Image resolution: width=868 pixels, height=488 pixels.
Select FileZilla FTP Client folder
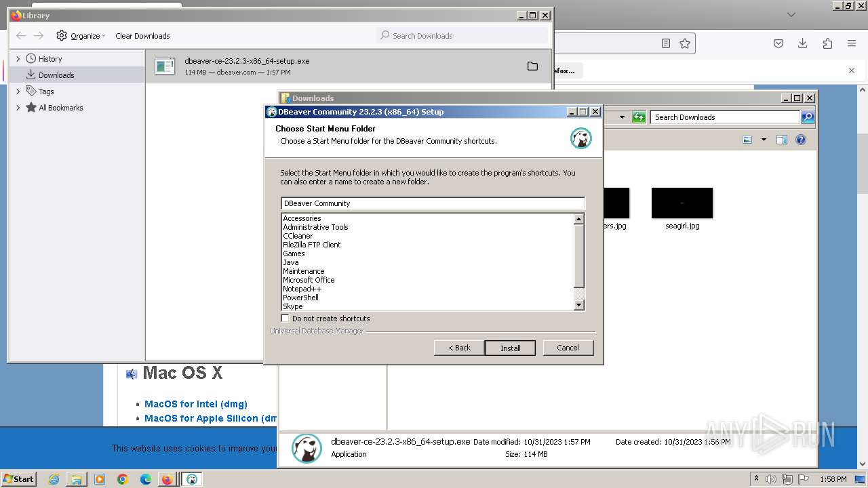pos(311,245)
